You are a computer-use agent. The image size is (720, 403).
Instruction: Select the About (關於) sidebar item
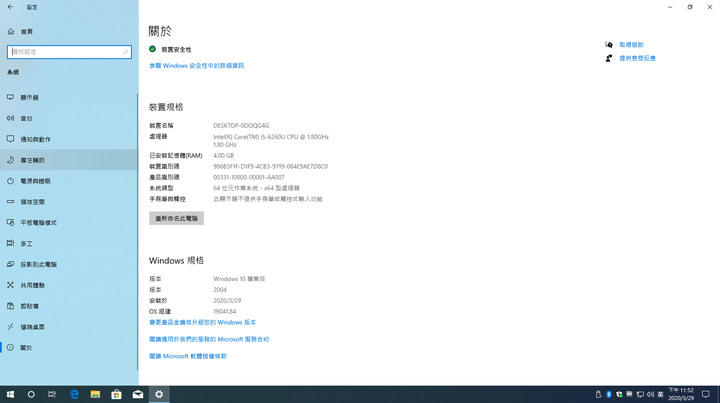click(69, 348)
